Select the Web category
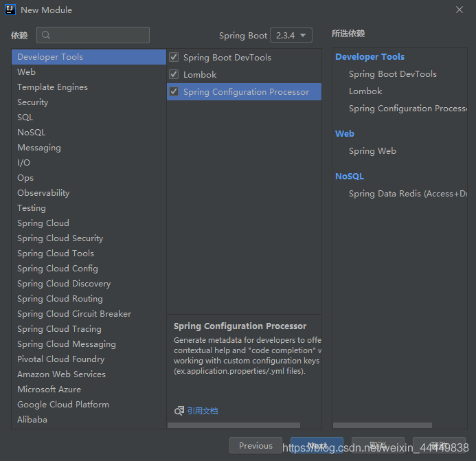476x461 pixels. (89, 72)
